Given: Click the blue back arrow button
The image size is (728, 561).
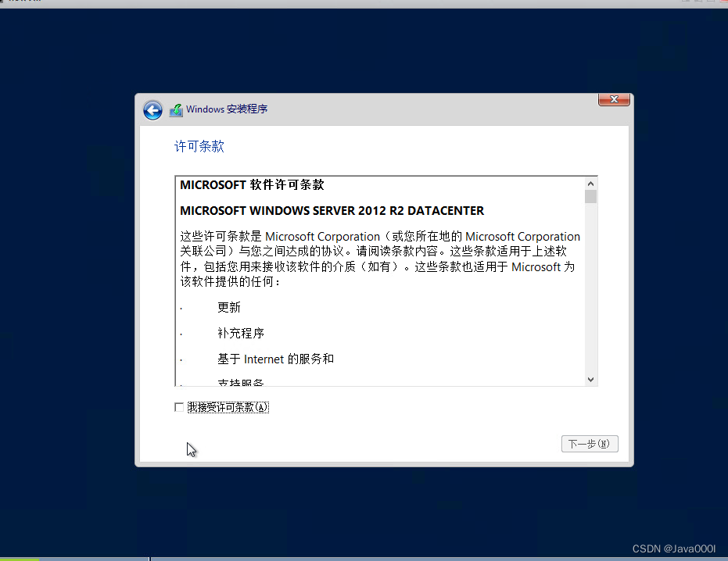Looking at the screenshot, I should point(152,110).
